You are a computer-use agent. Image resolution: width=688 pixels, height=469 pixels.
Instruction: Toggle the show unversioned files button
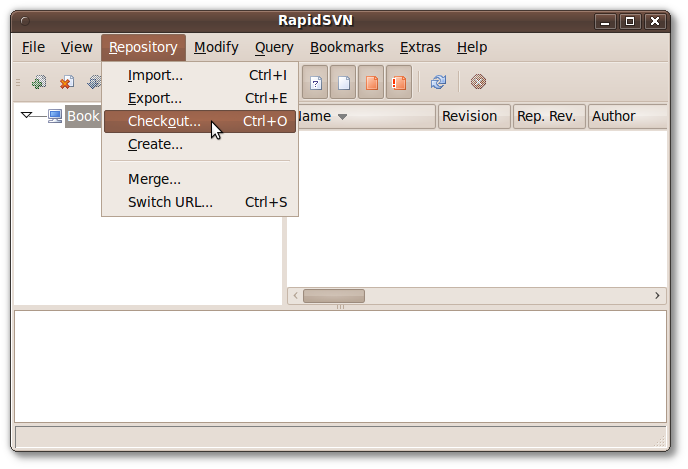tap(315, 82)
